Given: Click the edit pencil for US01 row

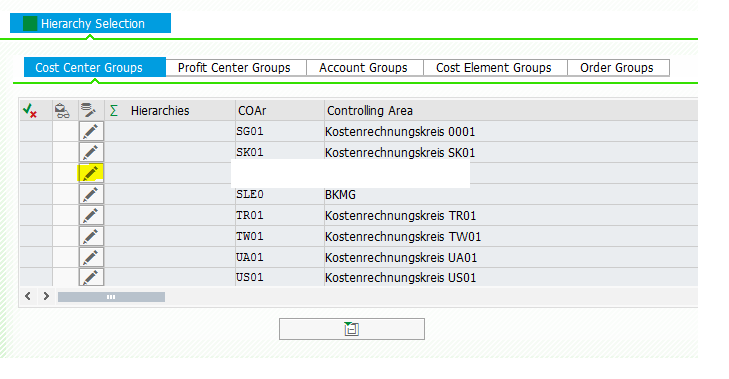Looking at the screenshot, I should [91, 277].
